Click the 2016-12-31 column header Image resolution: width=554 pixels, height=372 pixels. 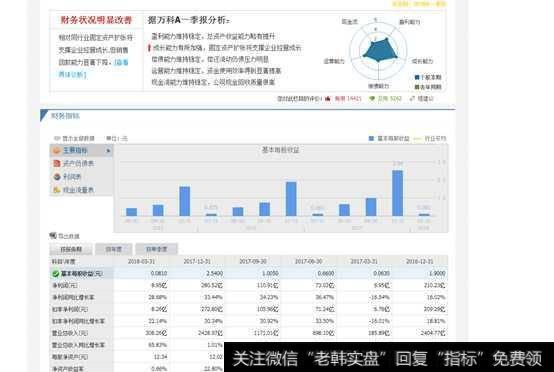pyautogui.click(x=420, y=261)
